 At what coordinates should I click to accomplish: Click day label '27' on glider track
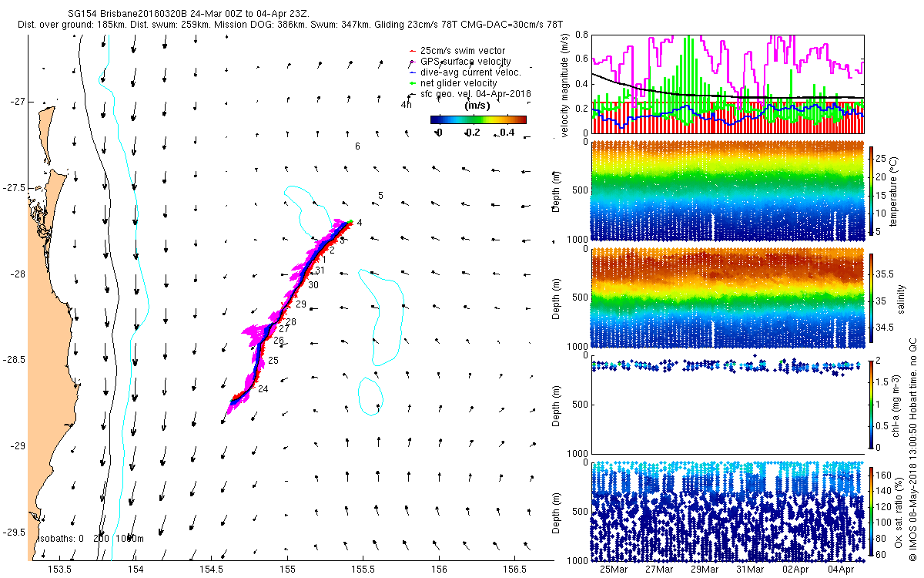coord(283,329)
